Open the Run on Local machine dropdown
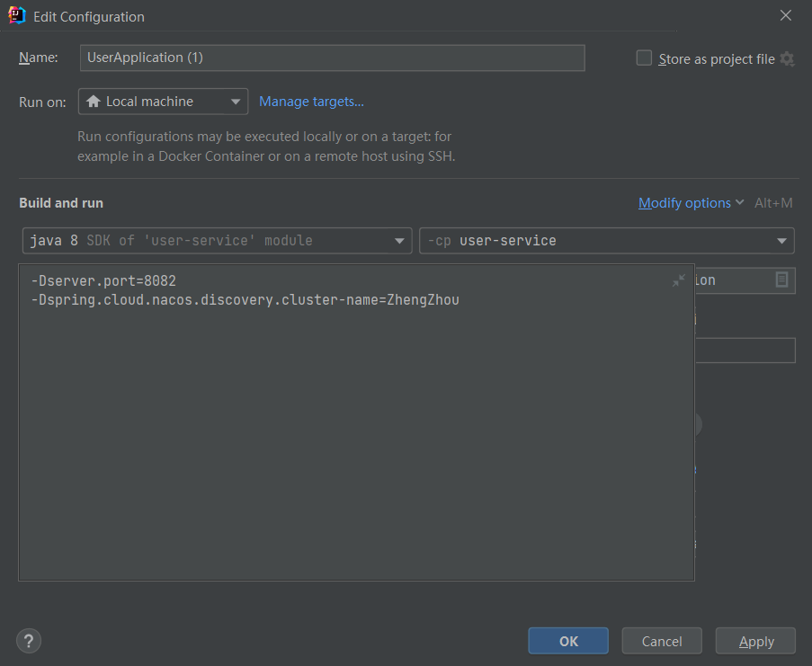Viewport: 812px width, 666px height. tap(163, 102)
